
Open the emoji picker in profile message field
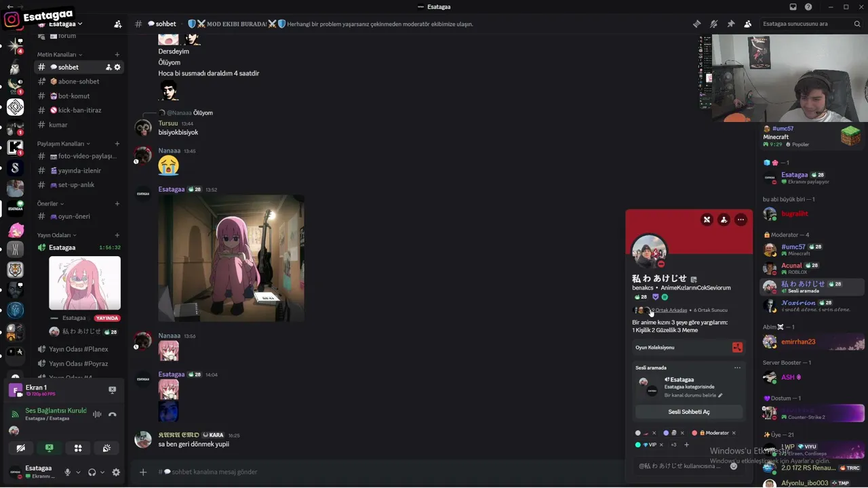[x=734, y=466]
